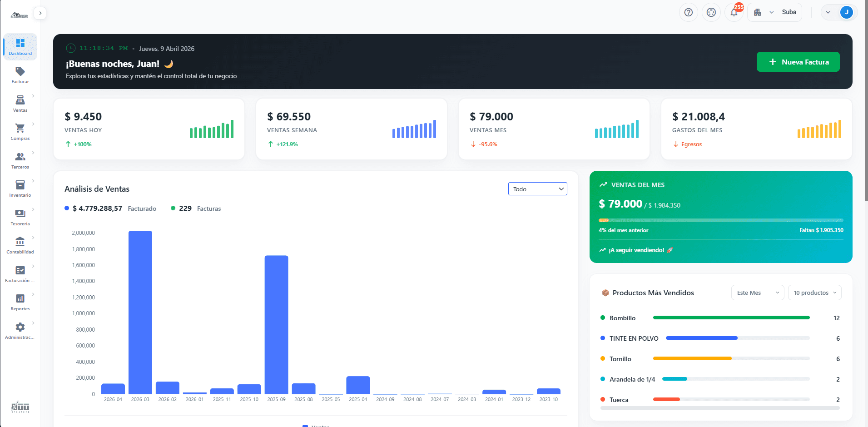Expand the Contabilidad submenu chevron
Viewport: 868px width, 427px height.
click(33, 238)
